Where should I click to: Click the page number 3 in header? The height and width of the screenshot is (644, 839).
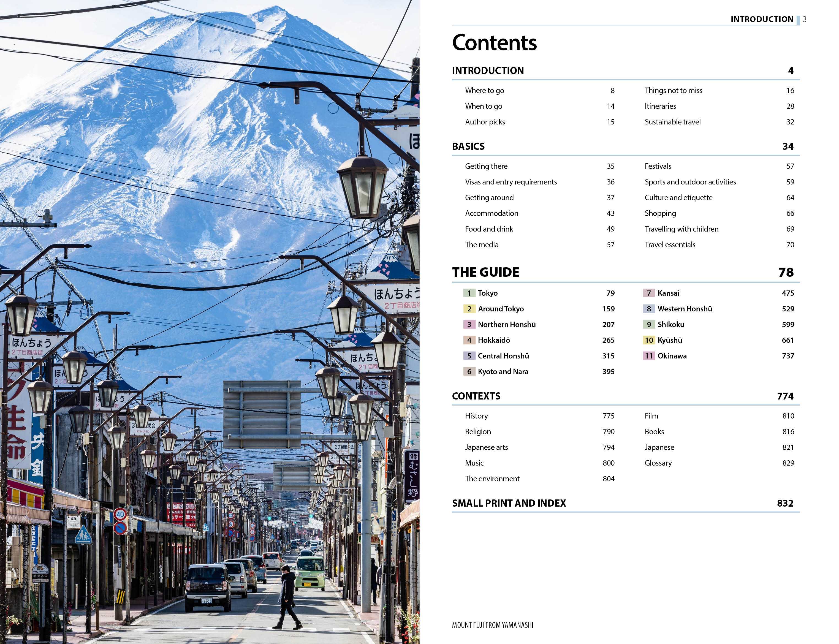[x=804, y=20]
